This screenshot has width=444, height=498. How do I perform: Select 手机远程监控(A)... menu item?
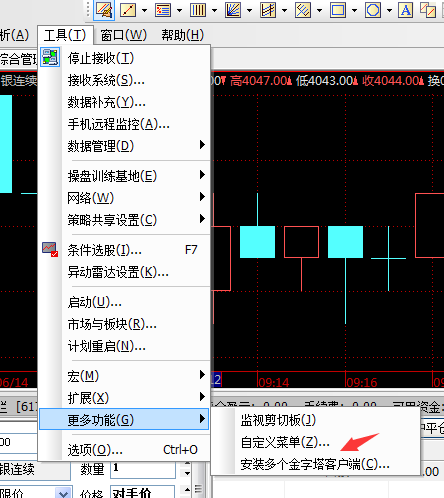(x=124, y=124)
